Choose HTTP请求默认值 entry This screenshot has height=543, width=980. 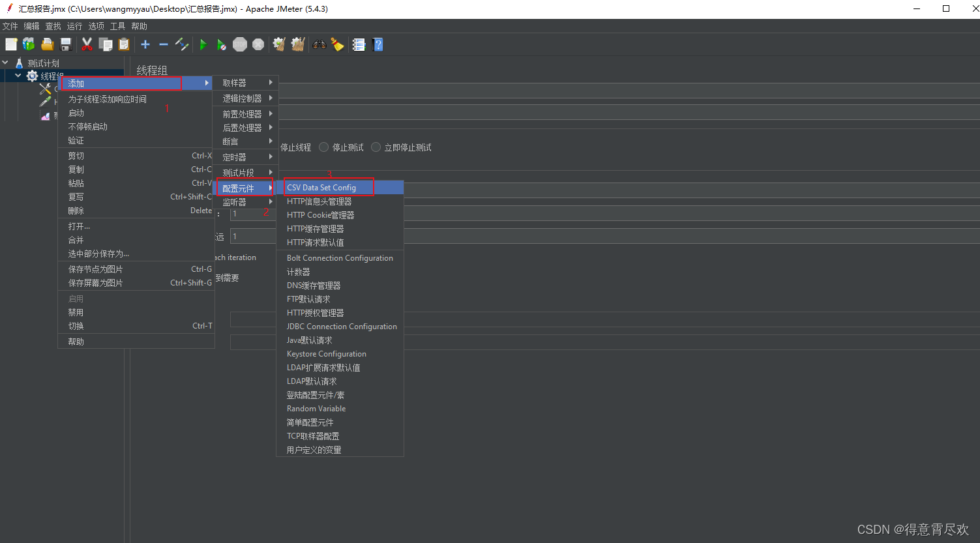(340, 242)
